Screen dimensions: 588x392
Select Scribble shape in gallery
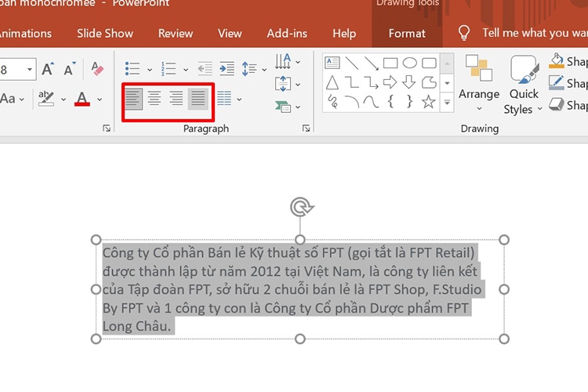coord(332,101)
